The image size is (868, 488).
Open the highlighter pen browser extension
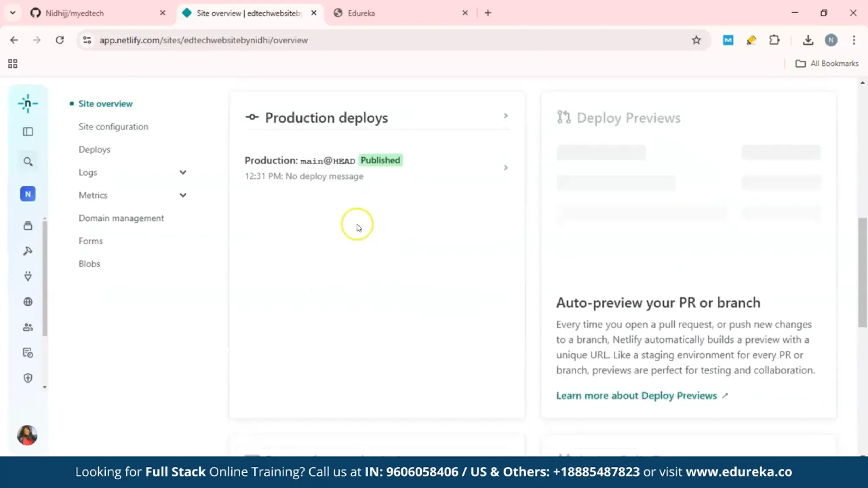(x=751, y=40)
